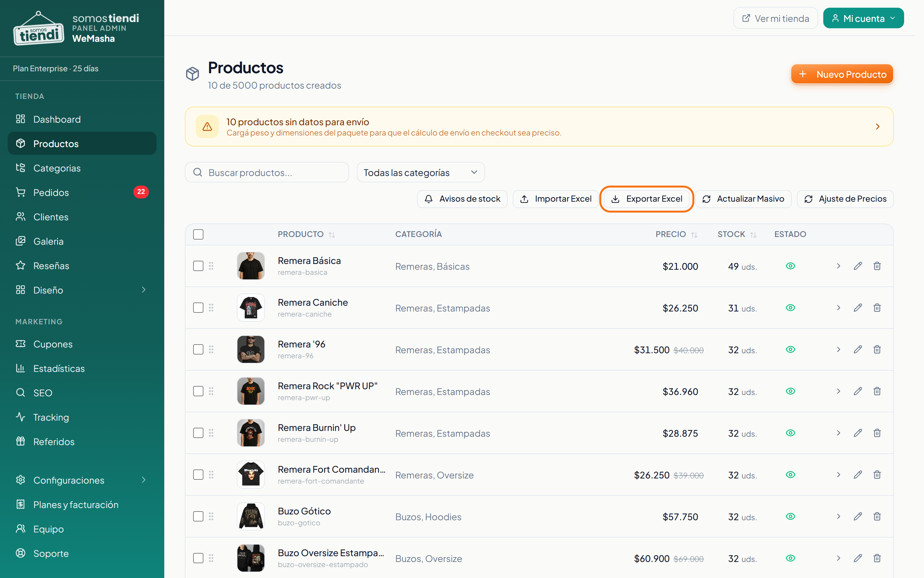This screenshot has width=924, height=578.
Task: Expand Remera Básica row chevron
Action: coord(838,266)
